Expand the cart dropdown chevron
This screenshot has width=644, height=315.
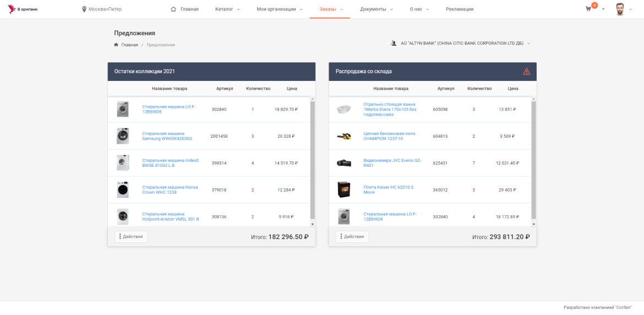[x=603, y=9]
